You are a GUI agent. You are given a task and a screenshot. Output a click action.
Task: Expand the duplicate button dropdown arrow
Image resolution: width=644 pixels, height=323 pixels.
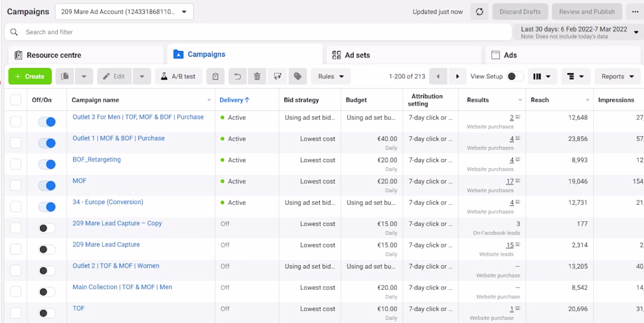click(x=84, y=76)
